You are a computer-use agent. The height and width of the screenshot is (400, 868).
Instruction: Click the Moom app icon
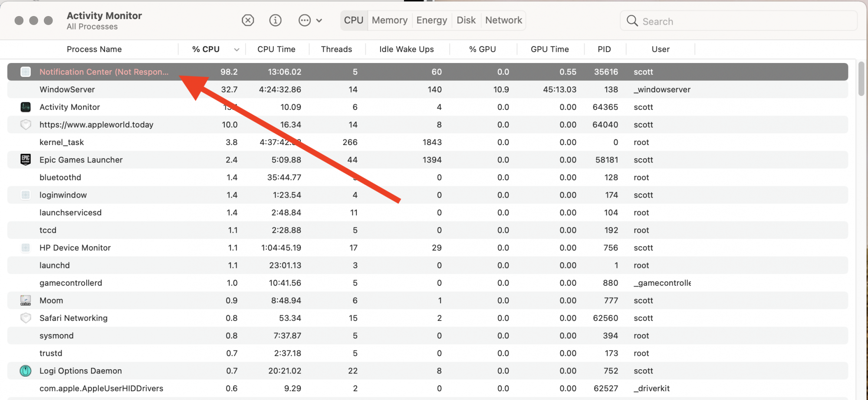point(26,300)
